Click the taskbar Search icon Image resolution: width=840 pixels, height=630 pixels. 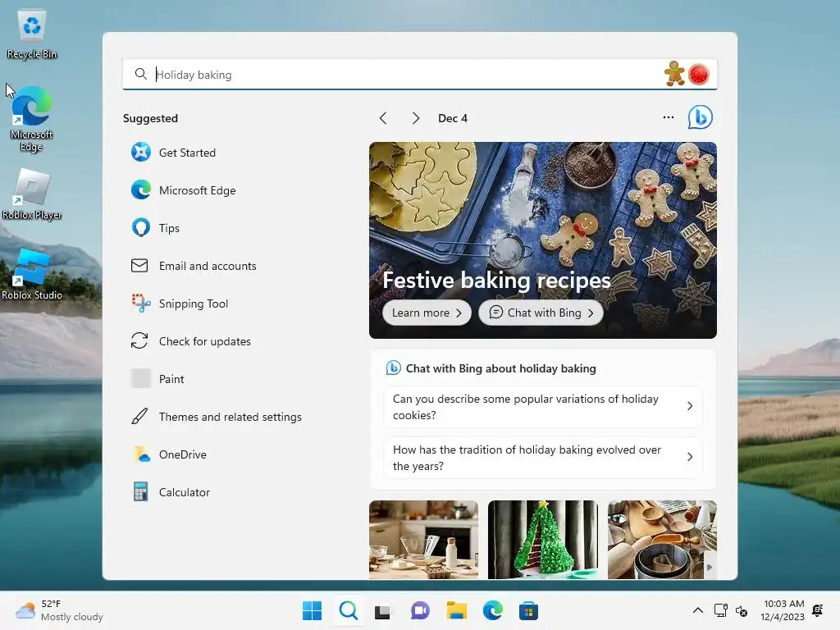point(348,610)
